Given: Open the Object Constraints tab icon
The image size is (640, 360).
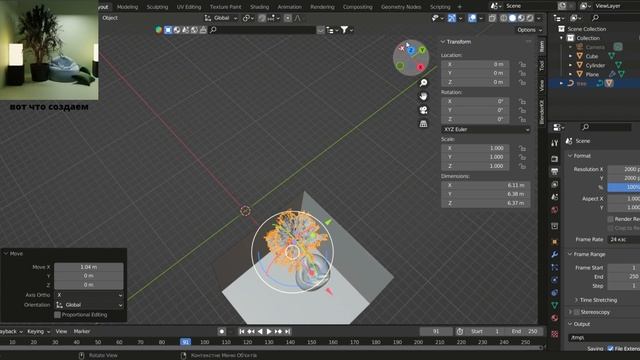Looking at the screenshot, I should coord(554,293).
